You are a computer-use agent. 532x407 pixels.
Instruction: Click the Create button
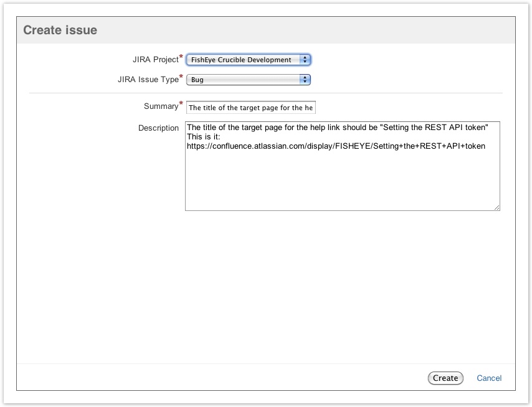point(445,378)
